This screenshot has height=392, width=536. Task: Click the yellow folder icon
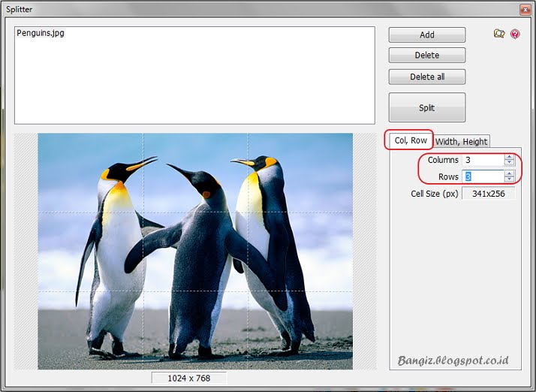point(499,34)
